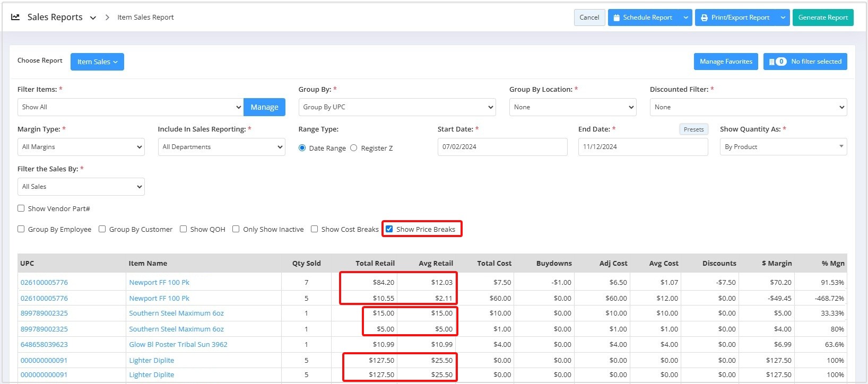Open Southern Steel Maximum 6oz in $5.00 row

pos(177,329)
